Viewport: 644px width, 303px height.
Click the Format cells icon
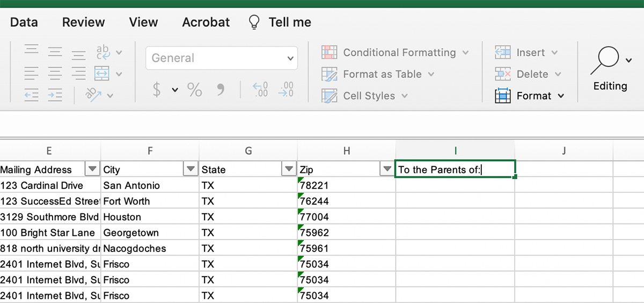[503, 96]
